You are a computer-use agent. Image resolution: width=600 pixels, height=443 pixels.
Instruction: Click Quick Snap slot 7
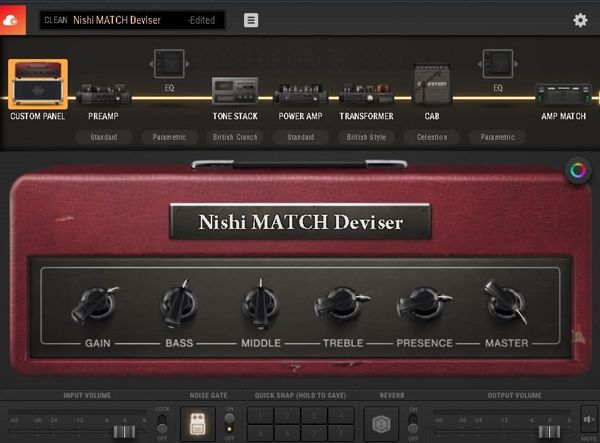click(314, 433)
